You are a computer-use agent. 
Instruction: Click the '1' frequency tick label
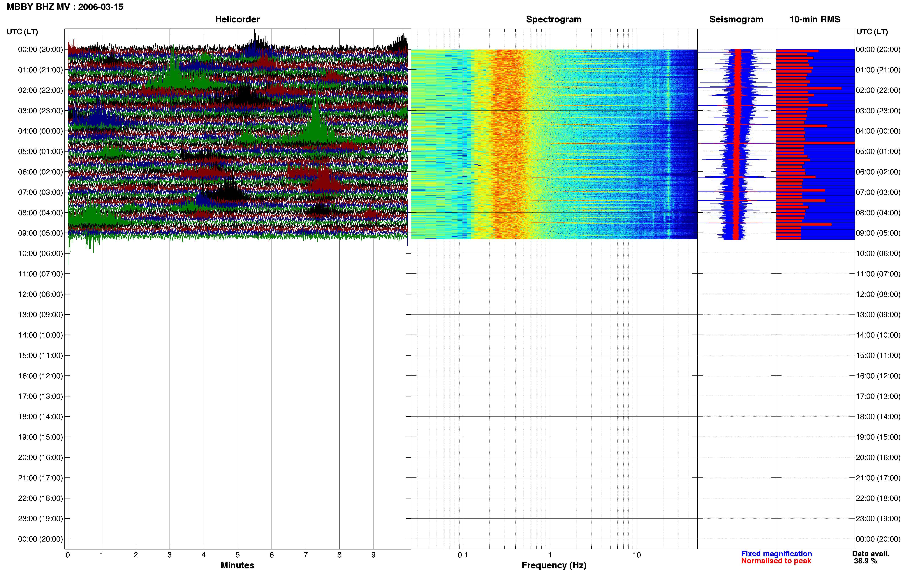550,555
